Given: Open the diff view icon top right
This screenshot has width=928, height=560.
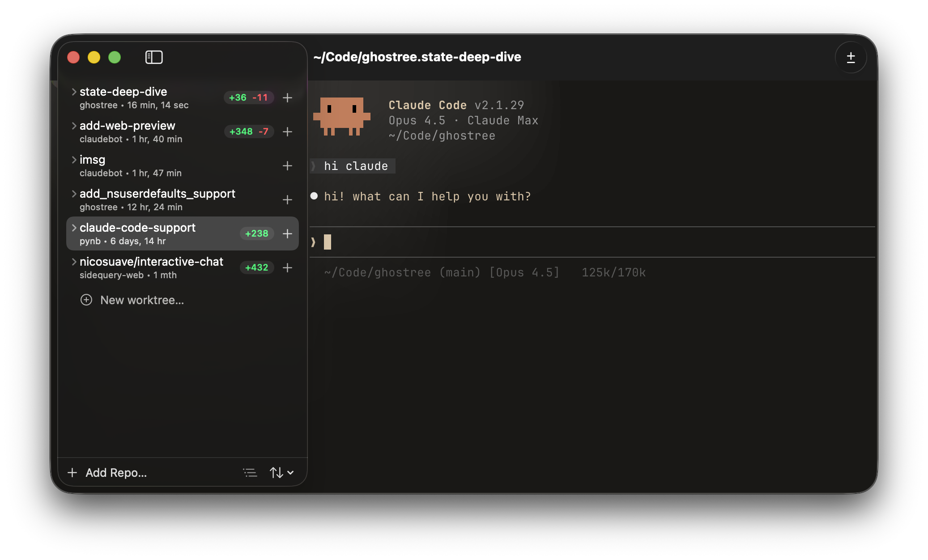Looking at the screenshot, I should pos(851,57).
